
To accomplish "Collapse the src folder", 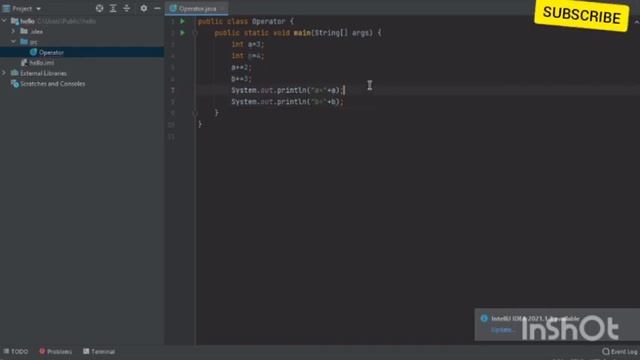I will (13, 42).
